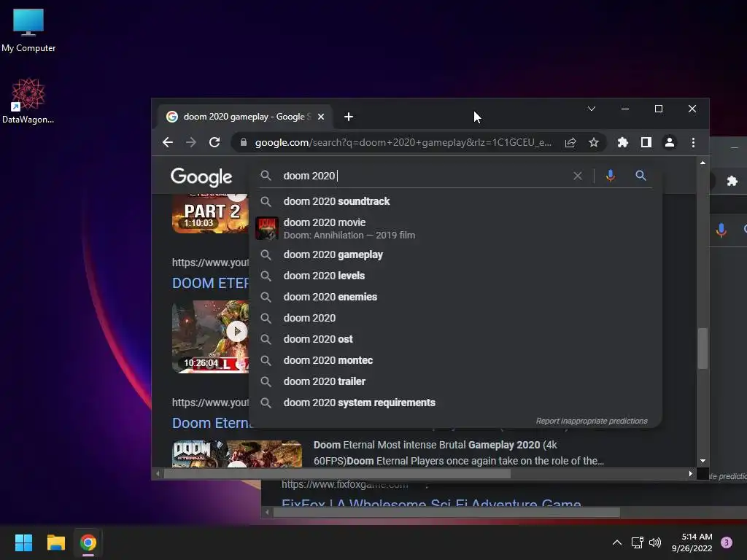Screen dimensions: 747x560
Task: Click the page scroll-down arrow
Action: click(703, 461)
